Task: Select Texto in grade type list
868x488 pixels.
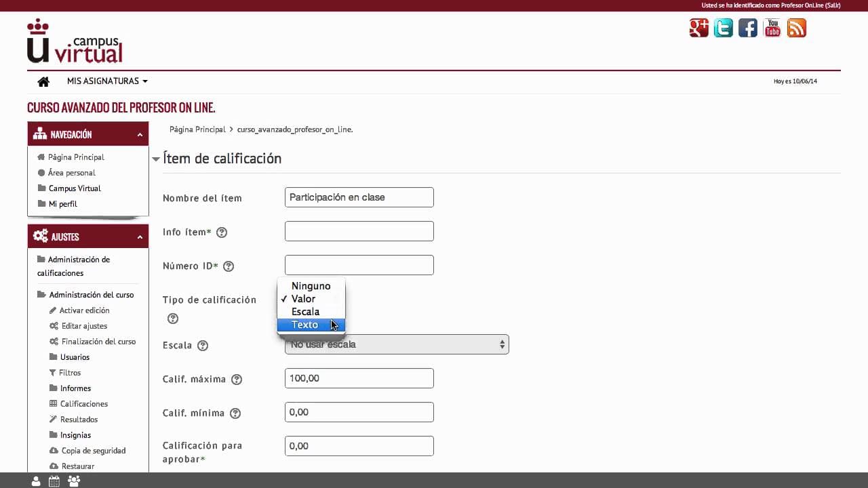Action: click(x=311, y=325)
